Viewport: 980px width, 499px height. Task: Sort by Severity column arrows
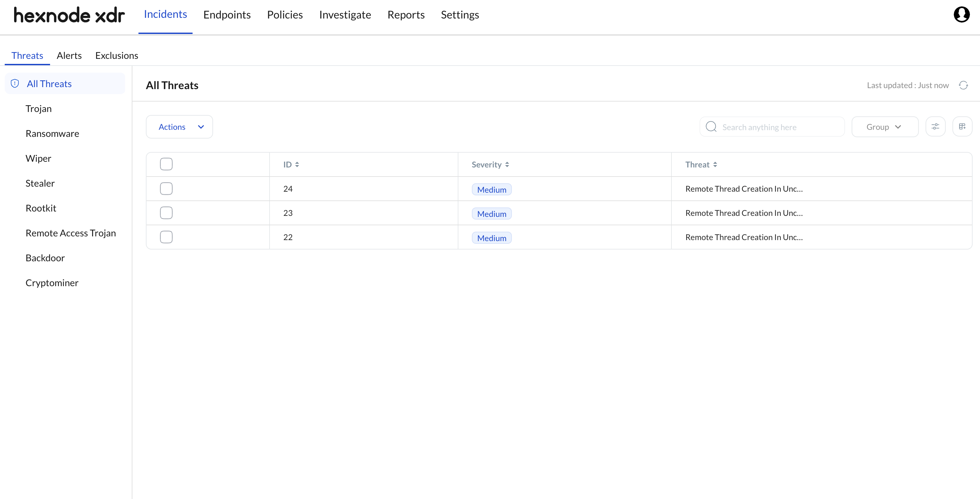[x=507, y=164]
